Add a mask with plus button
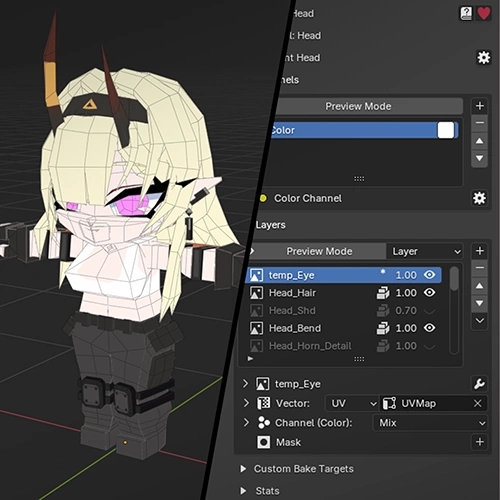The height and width of the screenshot is (500, 500). point(480,442)
